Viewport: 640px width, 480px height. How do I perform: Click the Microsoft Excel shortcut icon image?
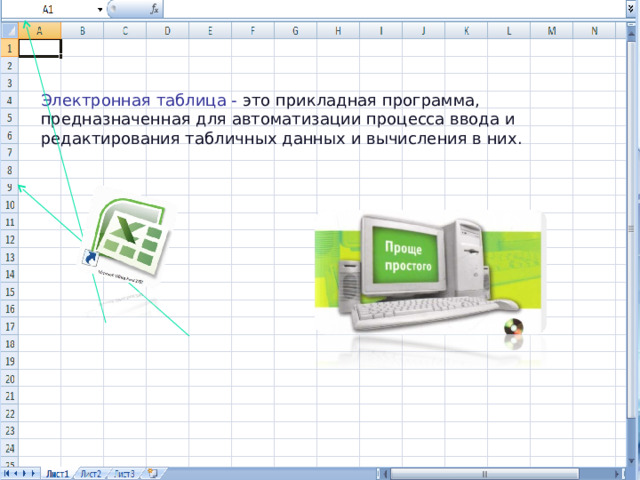[127, 242]
